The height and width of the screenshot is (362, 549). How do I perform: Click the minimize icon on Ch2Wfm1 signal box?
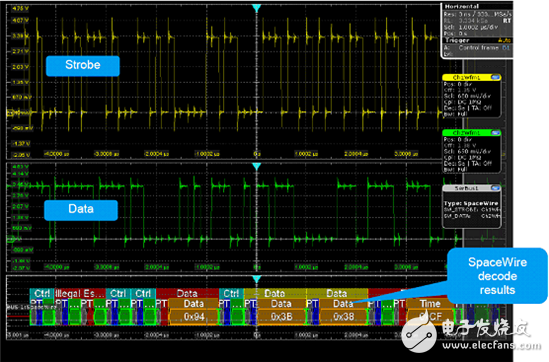[x=495, y=132]
